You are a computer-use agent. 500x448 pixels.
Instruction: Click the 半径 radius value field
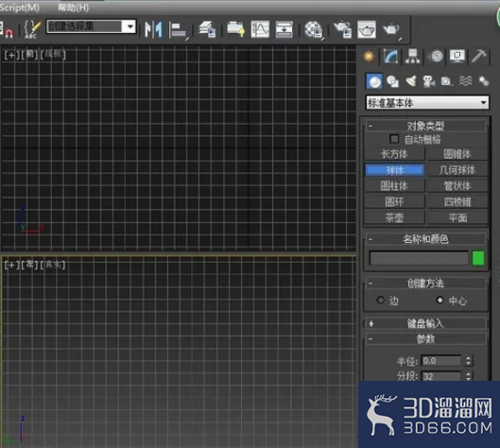pyautogui.click(x=441, y=361)
